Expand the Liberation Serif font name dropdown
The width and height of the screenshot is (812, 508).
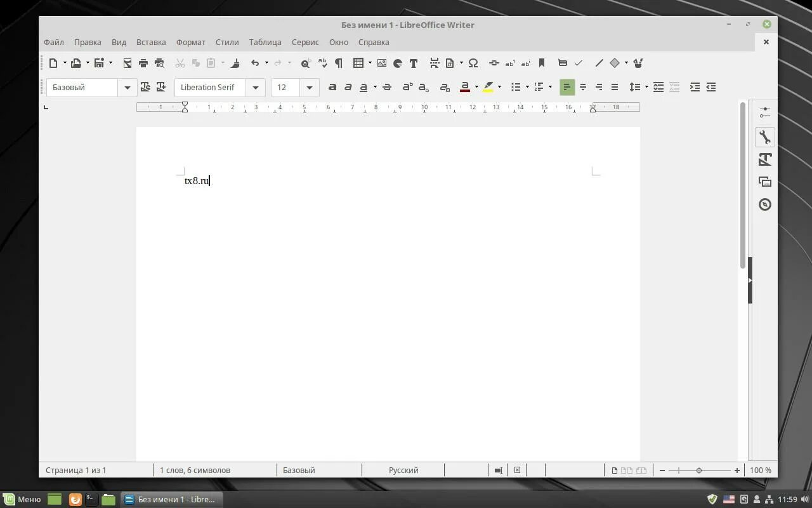pyautogui.click(x=256, y=88)
